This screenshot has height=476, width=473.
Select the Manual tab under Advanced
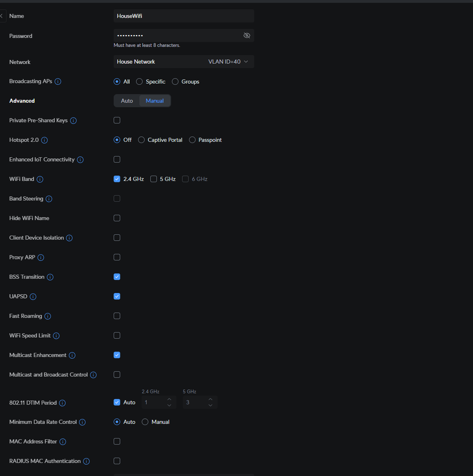pos(155,101)
